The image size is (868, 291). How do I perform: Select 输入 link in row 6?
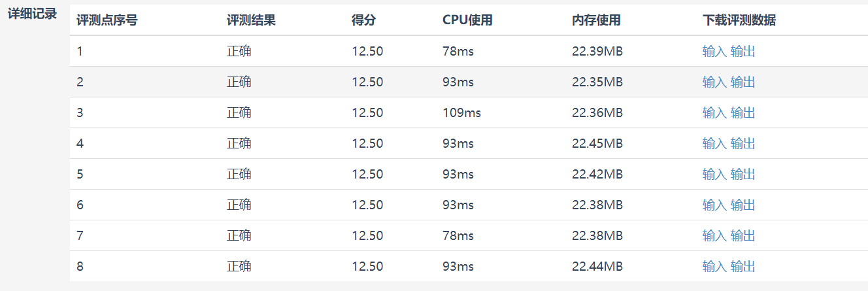[714, 205]
